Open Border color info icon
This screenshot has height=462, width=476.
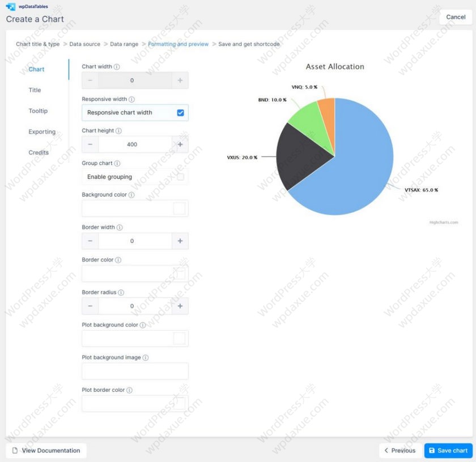click(x=118, y=260)
